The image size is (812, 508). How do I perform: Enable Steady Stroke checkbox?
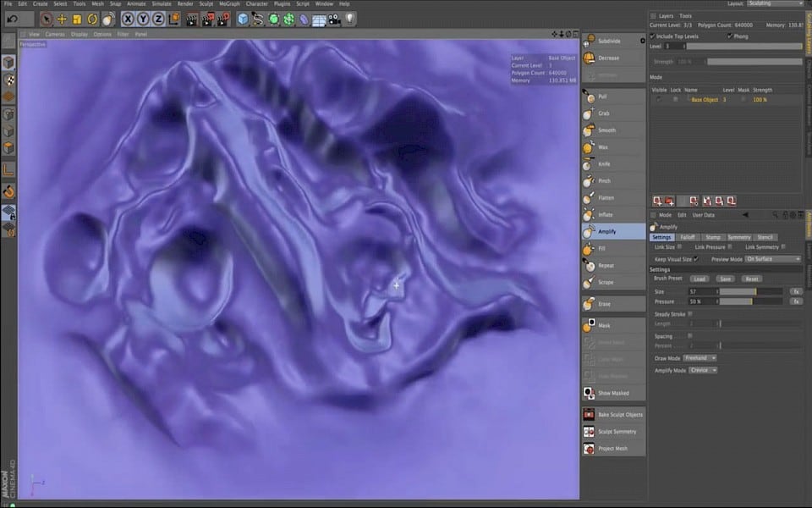(x=690, y=314)
